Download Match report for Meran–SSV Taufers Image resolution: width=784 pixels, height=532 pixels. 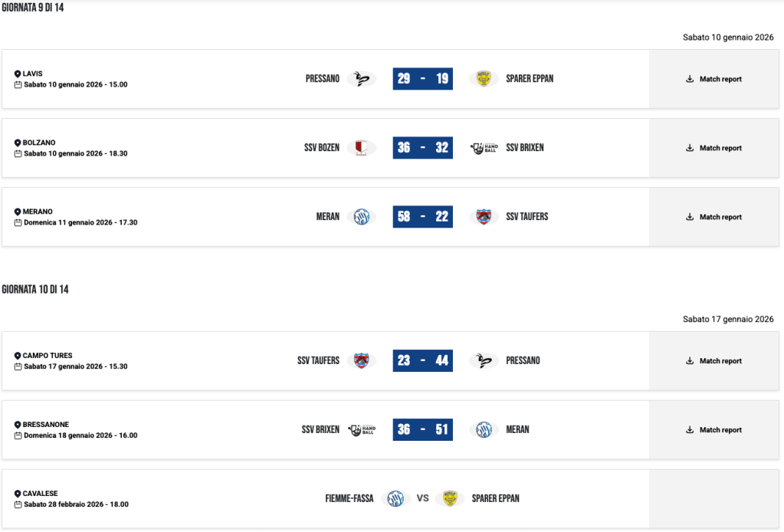pos(713,217)
